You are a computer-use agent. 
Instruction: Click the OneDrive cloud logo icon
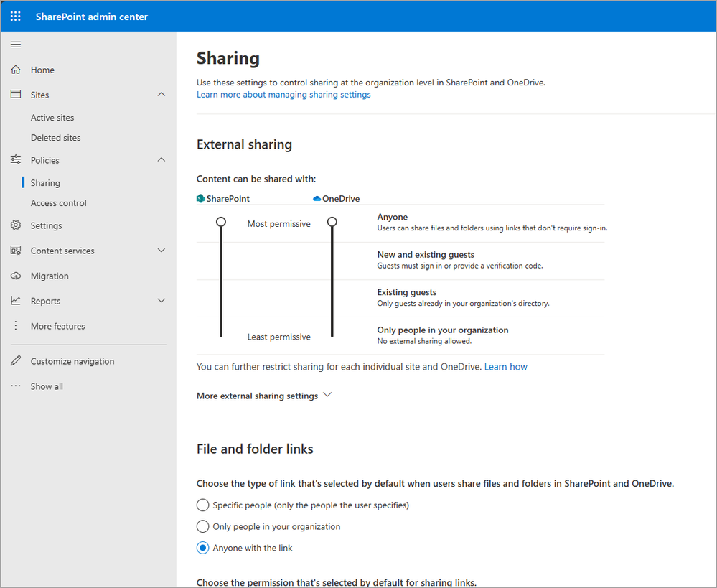[x=317, y=199]
